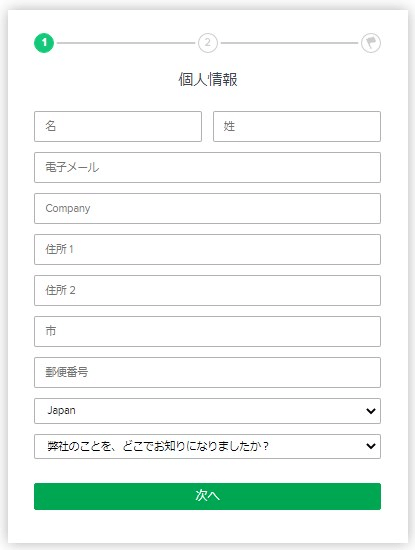Select the 郵便番号 postal code field

click(207, 373)
